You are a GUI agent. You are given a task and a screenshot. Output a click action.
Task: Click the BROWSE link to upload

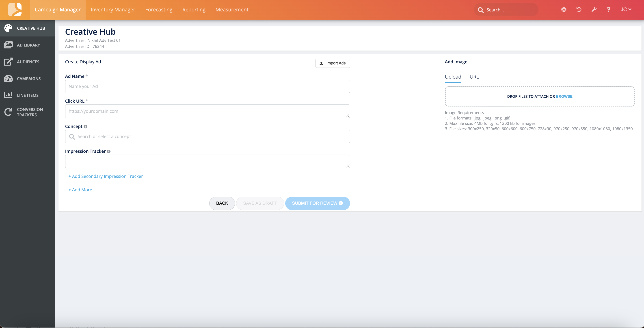point(564,96)
